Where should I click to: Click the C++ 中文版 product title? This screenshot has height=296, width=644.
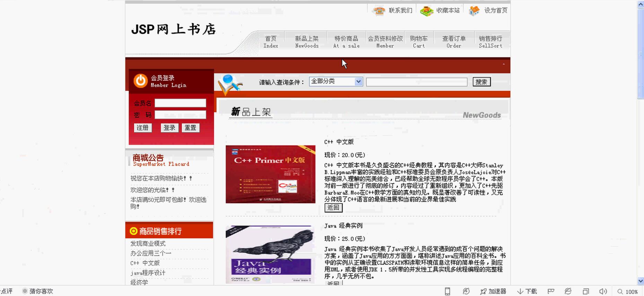(339, 142)
